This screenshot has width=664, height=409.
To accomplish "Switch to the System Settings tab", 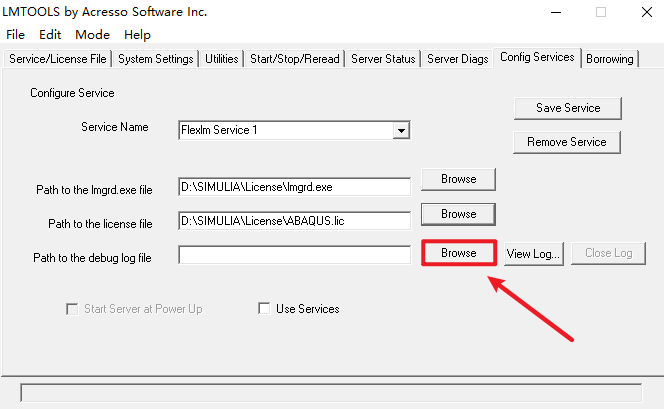I will coord(156,59).
